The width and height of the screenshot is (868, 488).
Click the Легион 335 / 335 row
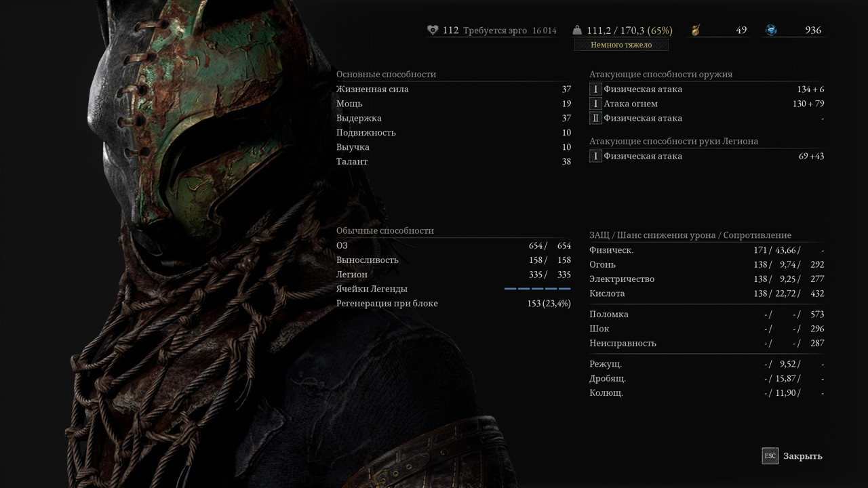(x=454, y=274)
